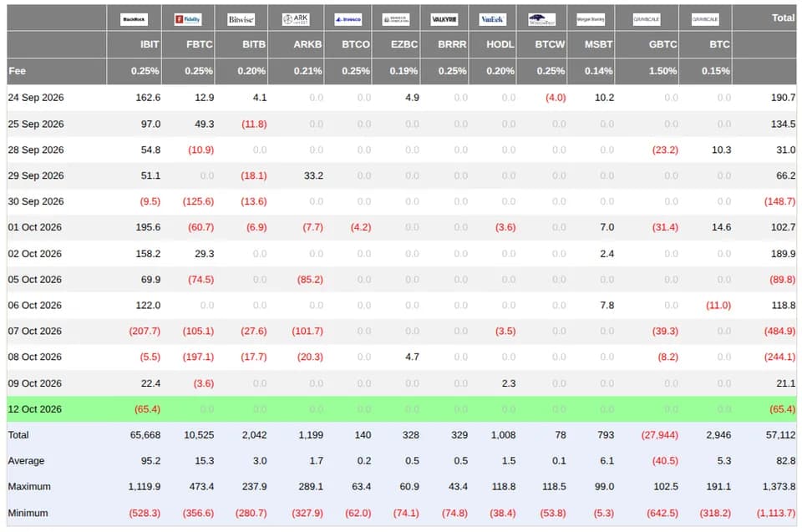Click the Average row label

[x=26, y=461]
